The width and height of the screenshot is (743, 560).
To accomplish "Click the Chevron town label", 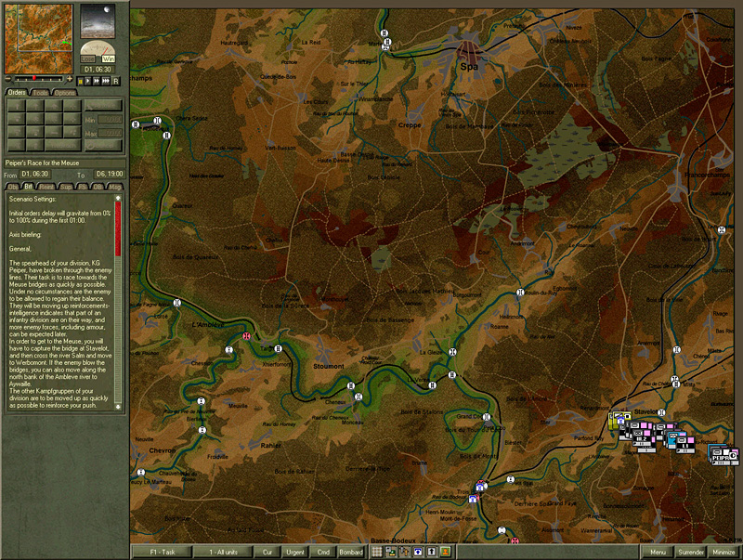I will click(162, 450).
